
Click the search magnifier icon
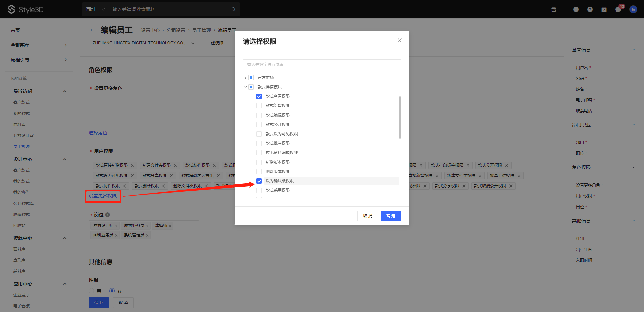[234, 9]
